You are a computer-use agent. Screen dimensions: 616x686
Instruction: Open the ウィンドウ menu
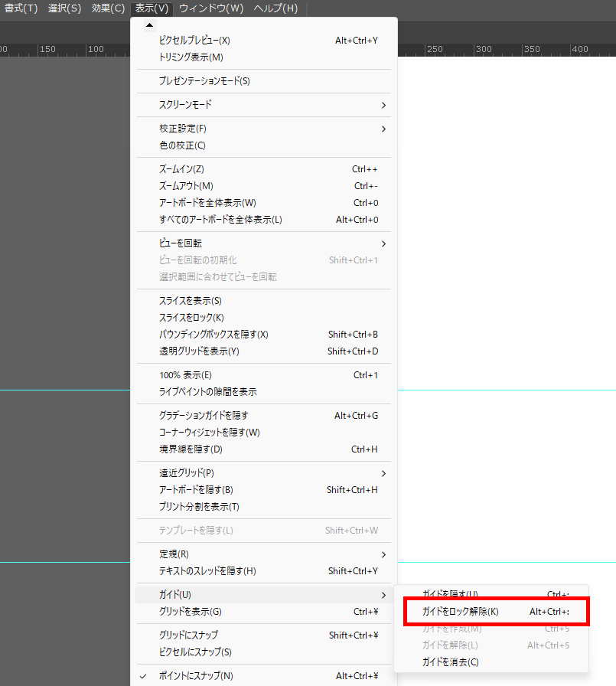tap(211, 8)
